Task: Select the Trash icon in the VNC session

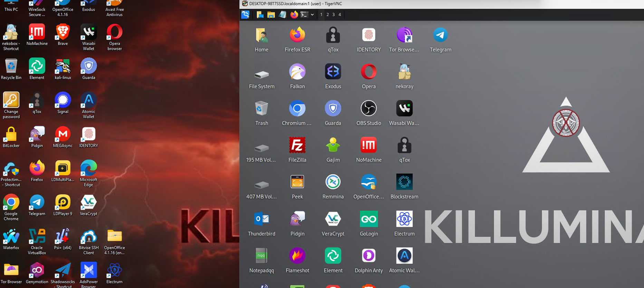Action: point(262,113)
